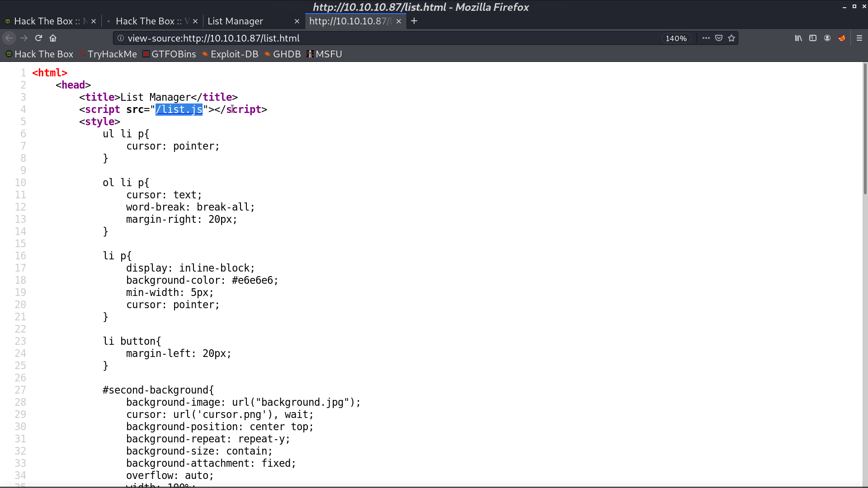Image resolution: width=868 pixels, height=488 pixels.
Task: Click 'overflow: auto;' line
Action: pyautogui.click(x=170, y=475)
